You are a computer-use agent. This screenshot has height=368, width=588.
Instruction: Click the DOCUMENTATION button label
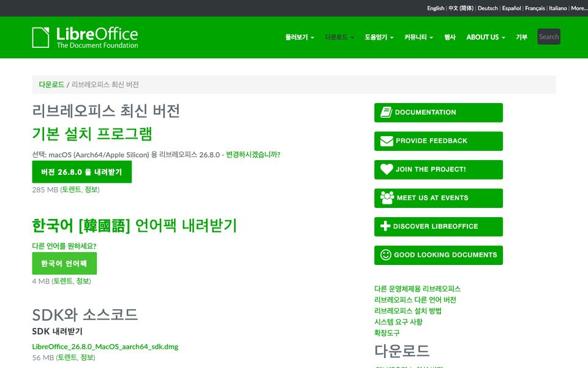click(x=425, y=112)
